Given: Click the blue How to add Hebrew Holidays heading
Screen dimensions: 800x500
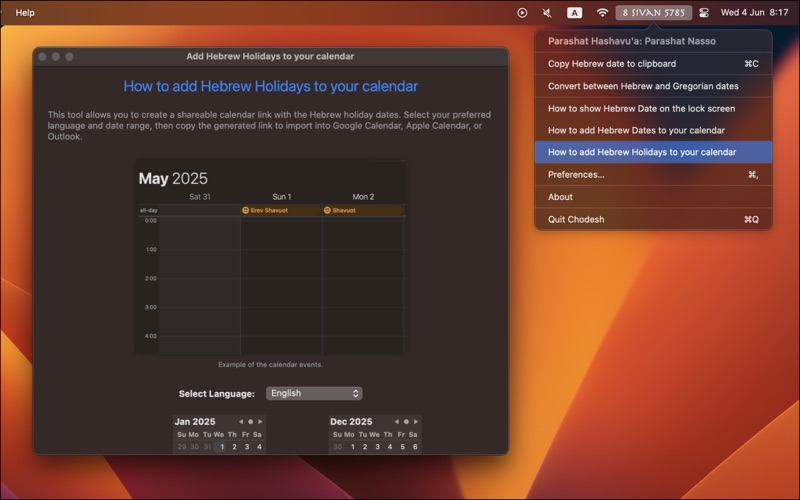Looking at the screenshot, I should pyautogui.click(x=270, y=86).
